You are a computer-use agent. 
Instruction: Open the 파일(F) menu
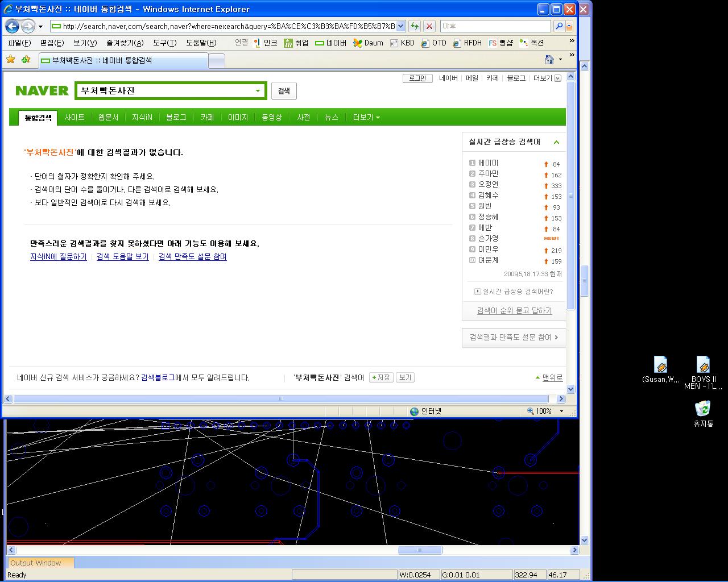tap(19, 43)
